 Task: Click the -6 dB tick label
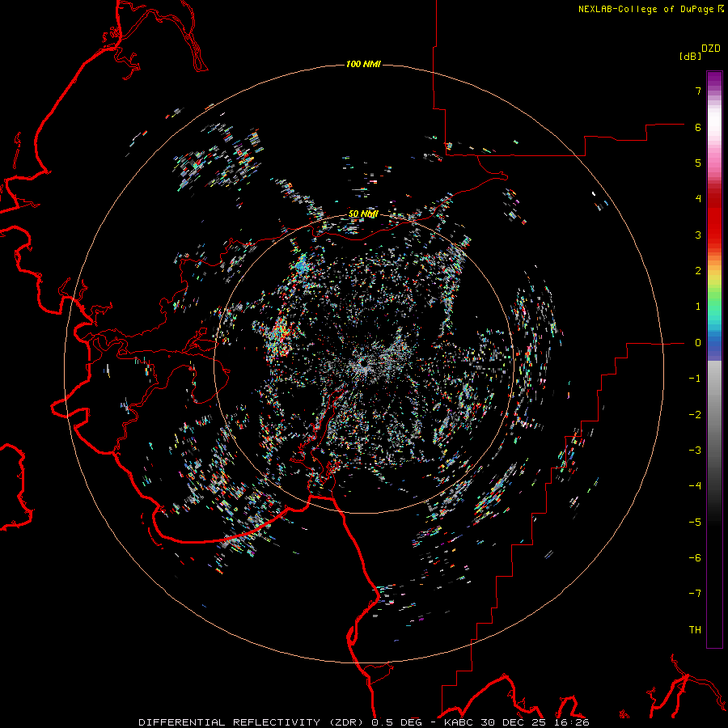click(695, 558)
